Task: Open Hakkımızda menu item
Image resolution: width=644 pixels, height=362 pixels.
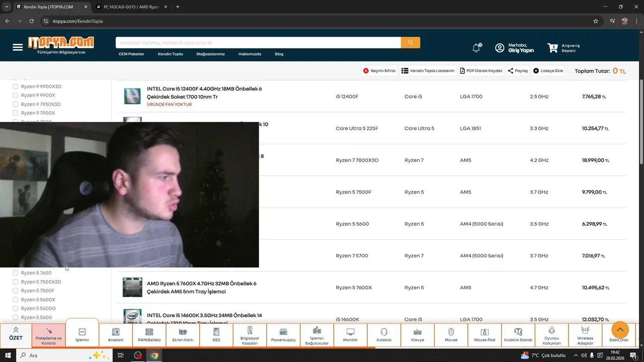Action: click(x=250, y=54)
